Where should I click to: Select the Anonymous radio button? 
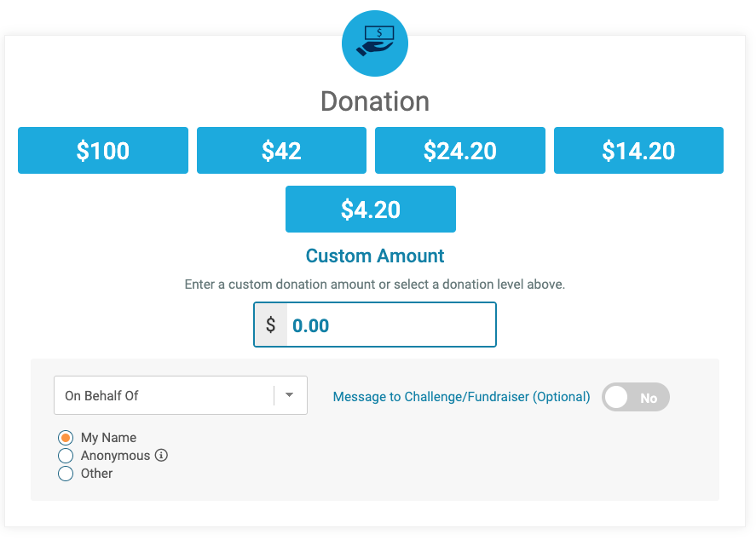(x=66, y=456)
